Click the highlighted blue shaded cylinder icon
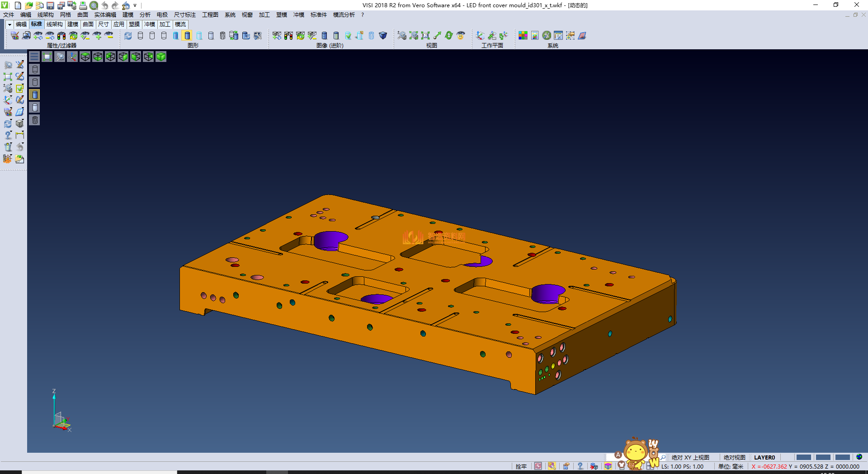 (x=187, y=36)
